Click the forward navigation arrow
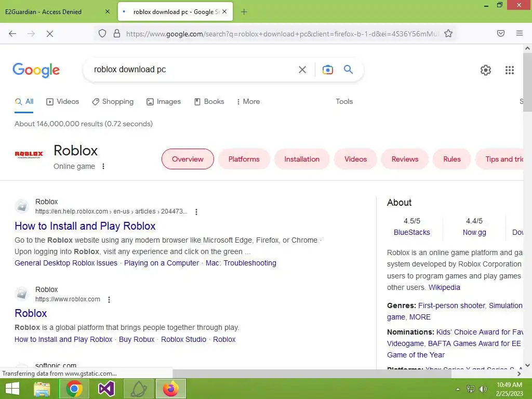Image resolution: width=532 pixels, height=399 pixels. (31, 34)
